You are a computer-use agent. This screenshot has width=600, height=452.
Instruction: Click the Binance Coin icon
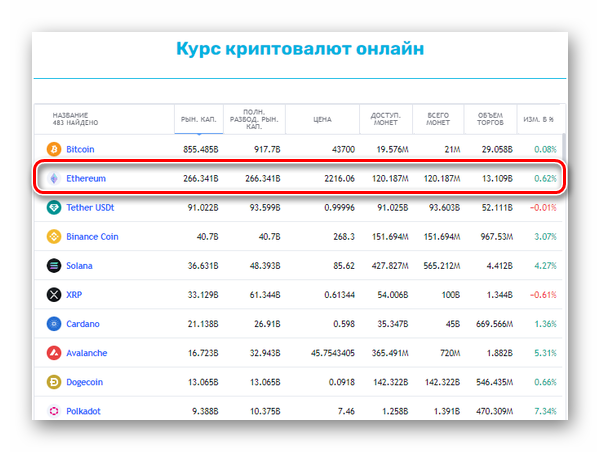coord(54,236)
